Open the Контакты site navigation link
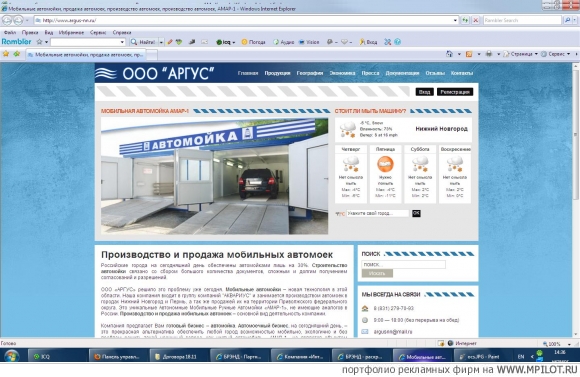 pyautogui.click(x=462, y=73)
